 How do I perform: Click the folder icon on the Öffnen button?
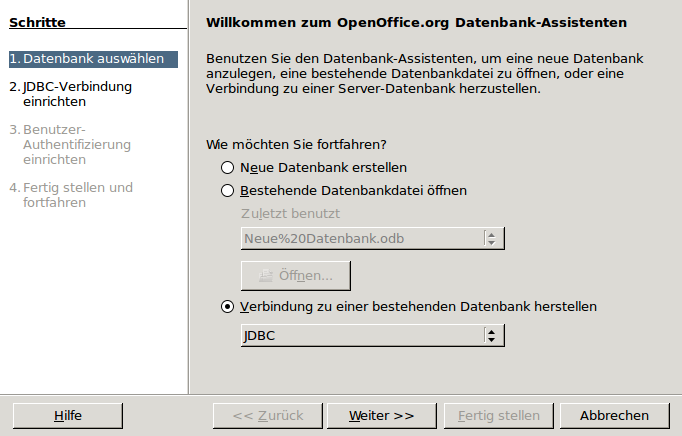265,276
